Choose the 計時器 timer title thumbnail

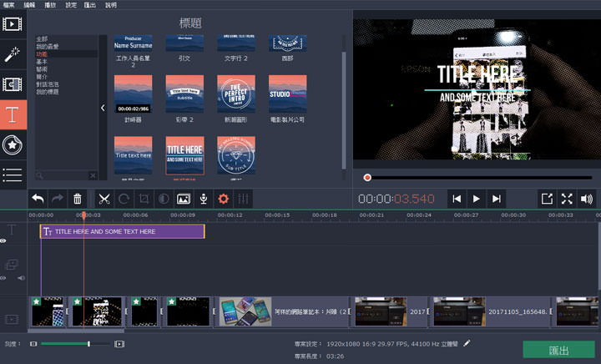coord(133,94)
